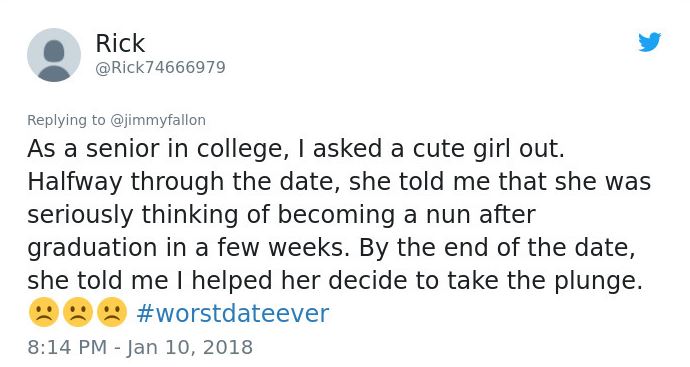Click the second frowning face emoji
Viewport: 690px width, 367px height.
tap(78, 312)
